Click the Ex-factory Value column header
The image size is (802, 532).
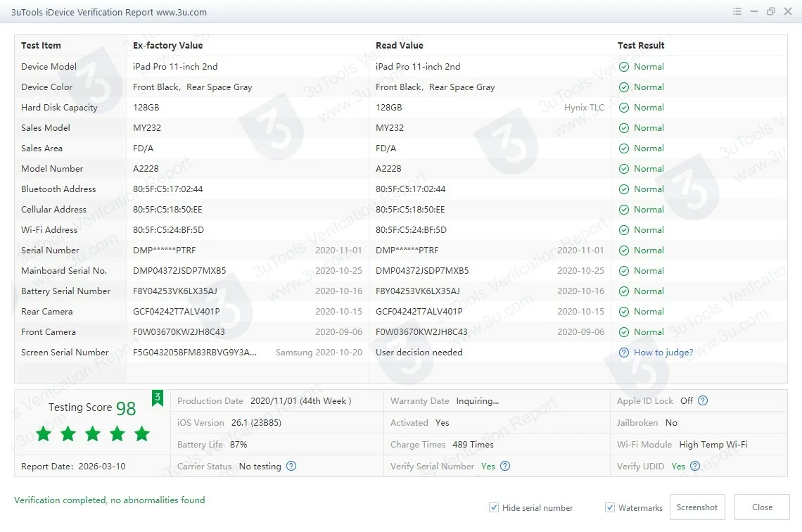coord(167,45)
